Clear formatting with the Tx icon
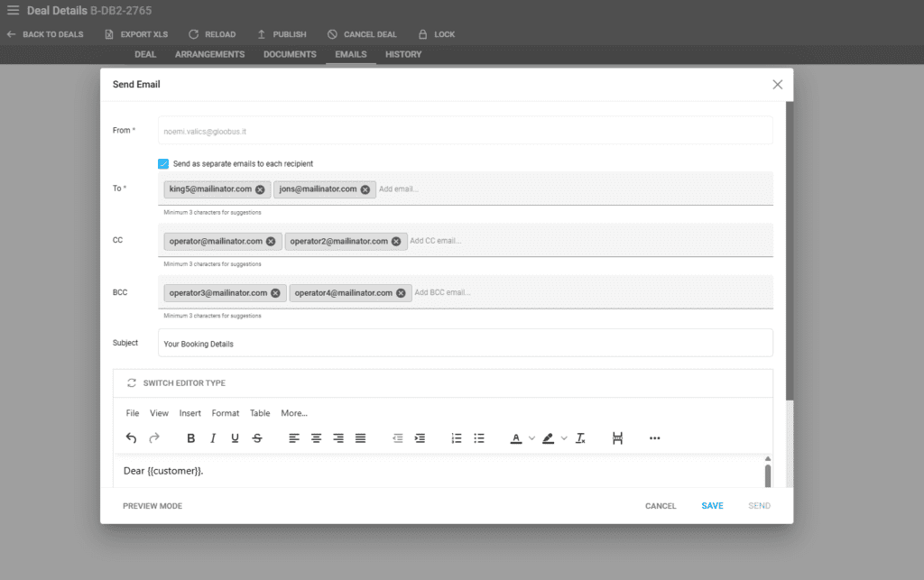 (580, 438)
